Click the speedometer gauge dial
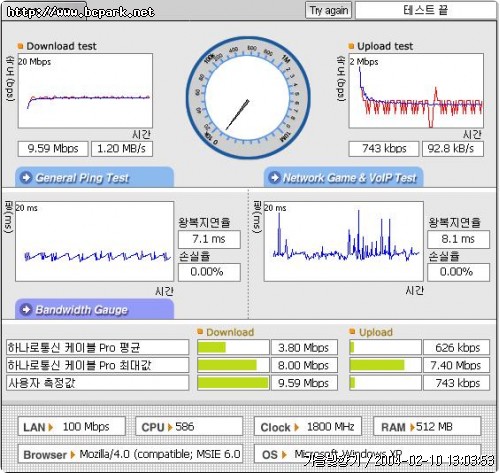500x473 pixels. pyautogui.click(x=248, y=98)
